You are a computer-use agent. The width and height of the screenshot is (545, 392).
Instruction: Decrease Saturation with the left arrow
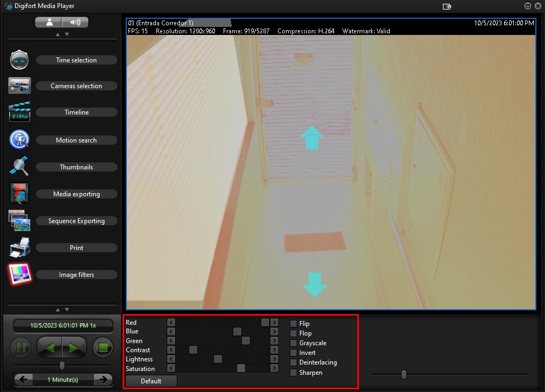(x=171, y=368)
